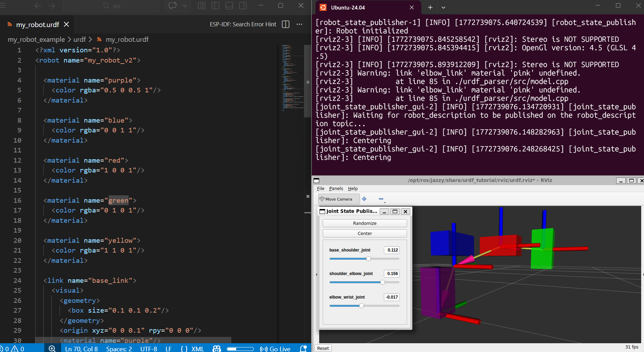Screen dimensions: 644x352
Task: Open the chat dropdown arrow in title bar
Action: pyautogui.click(x=185, y=6)
